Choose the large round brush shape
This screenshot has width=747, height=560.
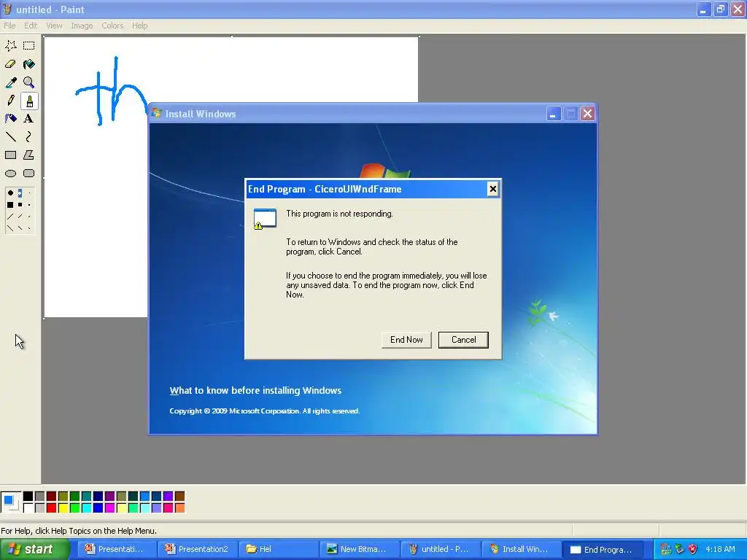[x=10, y=193]
